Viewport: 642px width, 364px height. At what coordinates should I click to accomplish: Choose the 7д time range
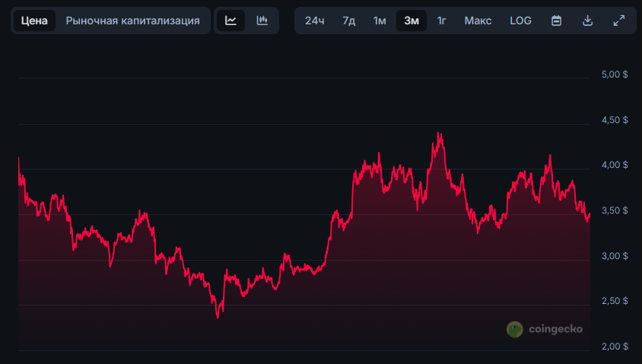[348, 21]
